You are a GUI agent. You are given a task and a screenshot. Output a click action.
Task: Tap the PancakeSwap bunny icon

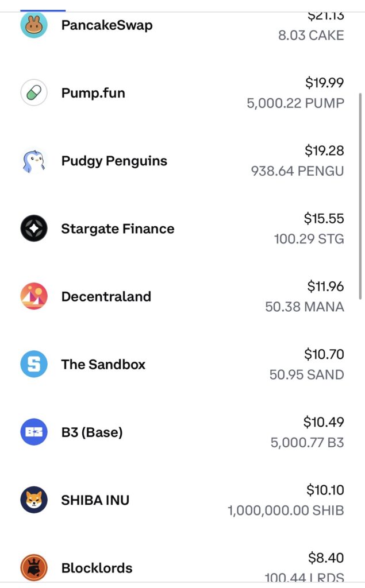pyautogui.click(x=34, y=25)
